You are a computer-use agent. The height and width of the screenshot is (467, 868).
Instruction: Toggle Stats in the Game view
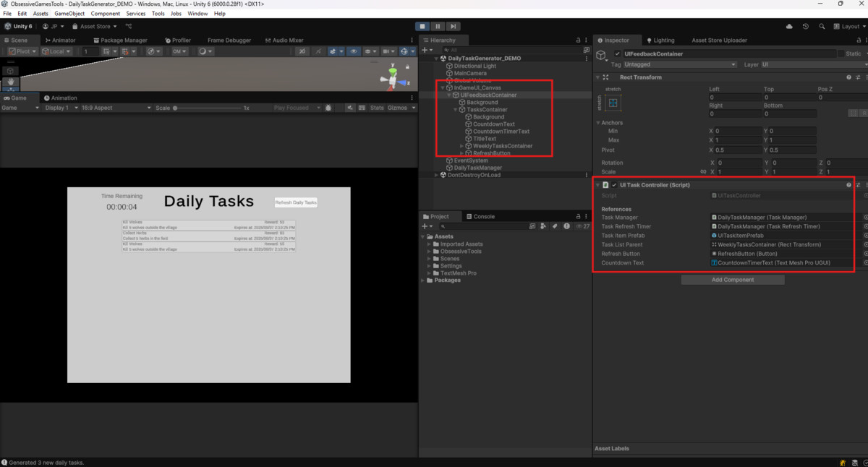pos(377,108)
